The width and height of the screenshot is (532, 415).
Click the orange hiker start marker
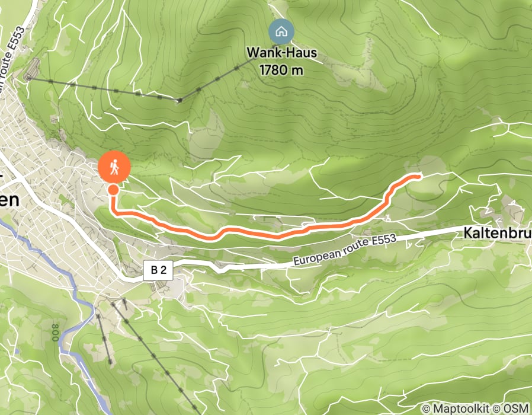[114, 167]
